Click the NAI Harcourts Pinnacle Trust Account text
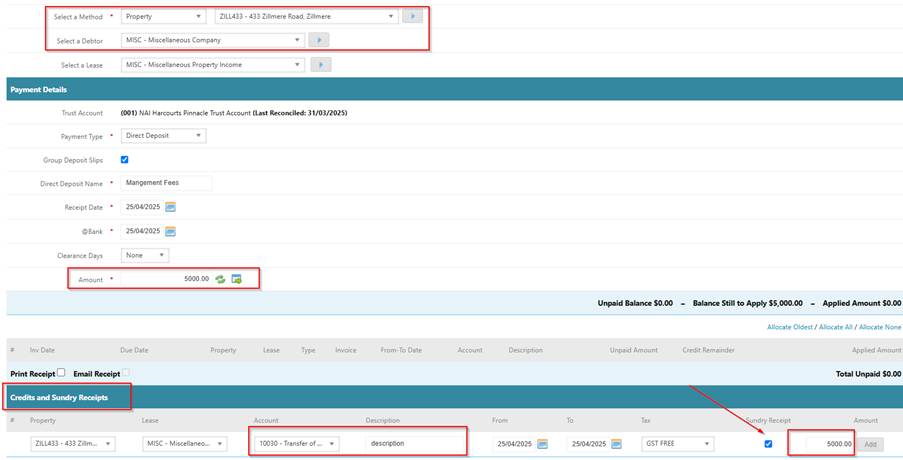903x460 pixels. click(x=195, y=113)
